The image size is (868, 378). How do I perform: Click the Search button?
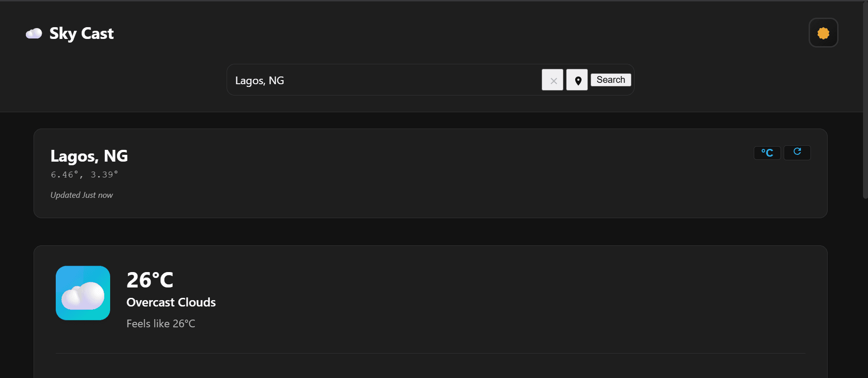(611, 80)
